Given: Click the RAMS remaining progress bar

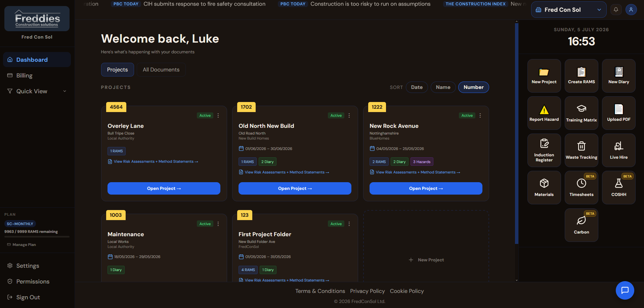Looking at the screenshot, I should coord(37,237).
